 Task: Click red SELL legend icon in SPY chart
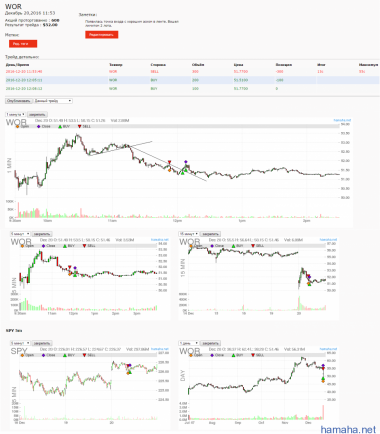click(84, 355)
